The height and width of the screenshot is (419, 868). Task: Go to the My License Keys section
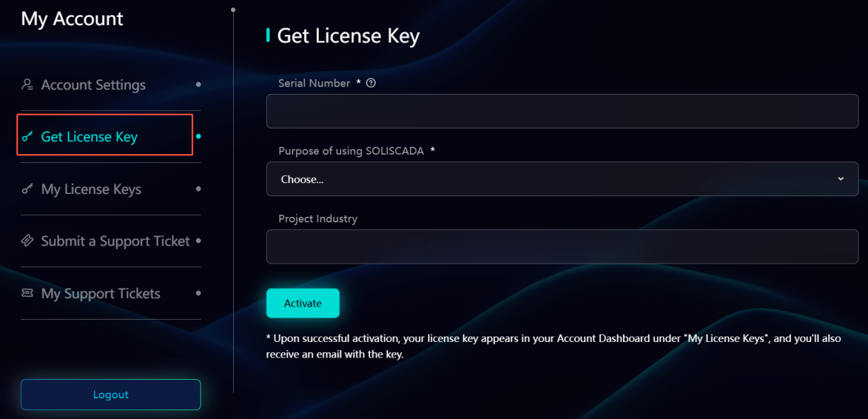91,189
